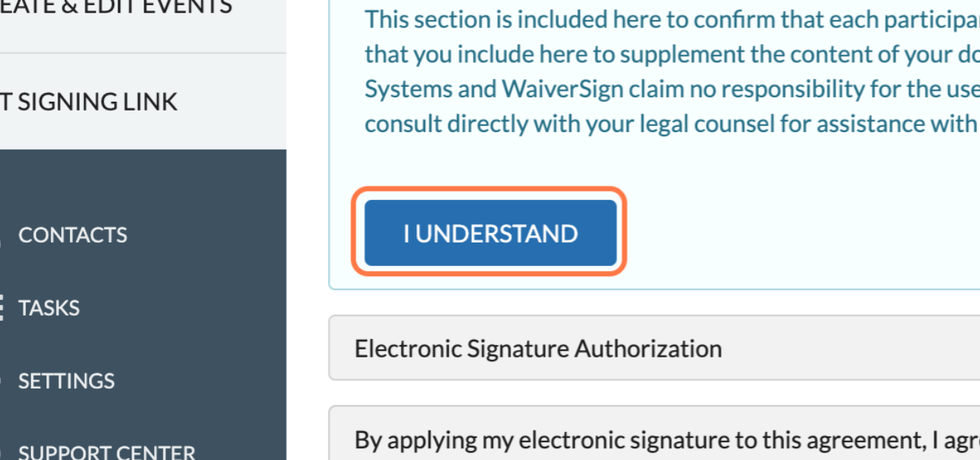Choose the Get Signing Link item

coord(88,102)
